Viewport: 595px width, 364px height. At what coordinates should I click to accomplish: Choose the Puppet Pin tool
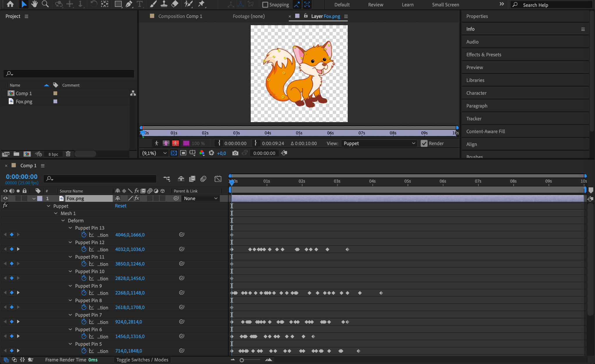coord(201,4)
